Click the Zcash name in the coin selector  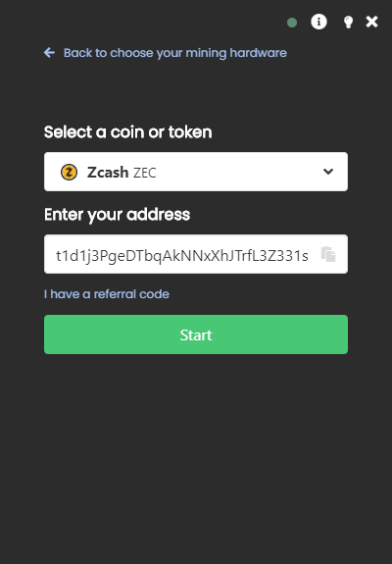coord(108,173)
